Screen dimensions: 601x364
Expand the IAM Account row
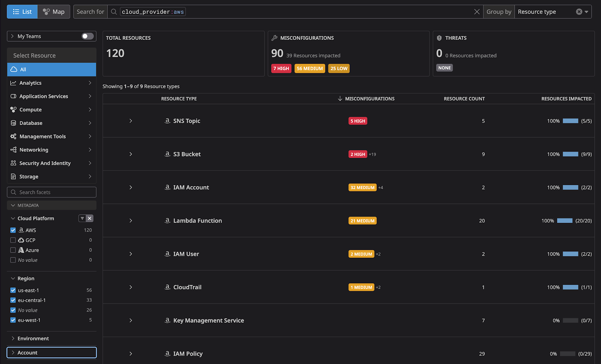click(131, 187)
